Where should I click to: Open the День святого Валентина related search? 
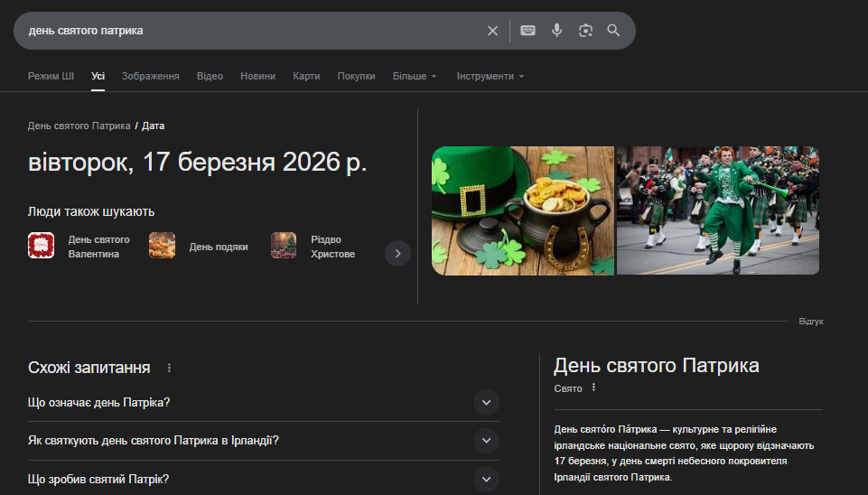point(79,247)
